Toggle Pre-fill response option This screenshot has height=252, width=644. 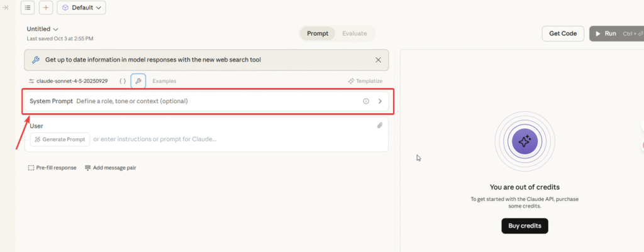52,168
